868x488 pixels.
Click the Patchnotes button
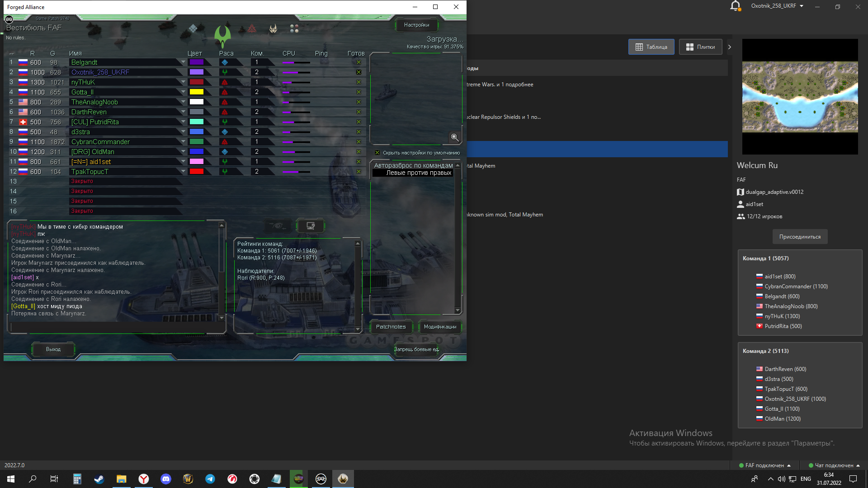tap(391, 327)
